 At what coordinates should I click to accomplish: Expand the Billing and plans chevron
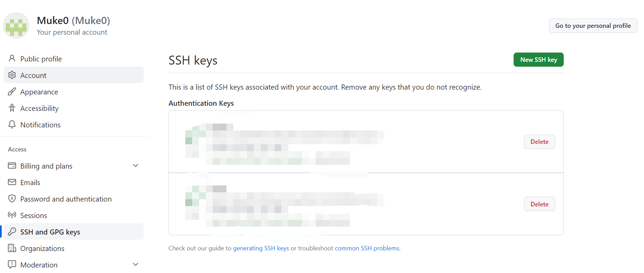(x=136, y=166)
